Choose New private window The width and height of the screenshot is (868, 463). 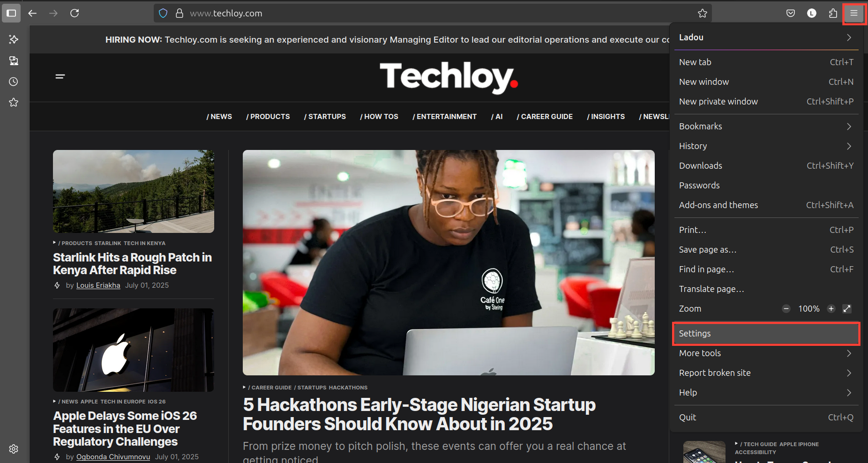tap(766, 101)
